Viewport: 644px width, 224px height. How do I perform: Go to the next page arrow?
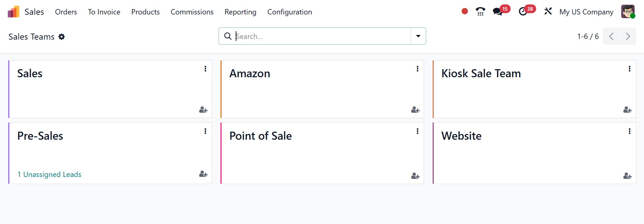(x=628, y=36)
